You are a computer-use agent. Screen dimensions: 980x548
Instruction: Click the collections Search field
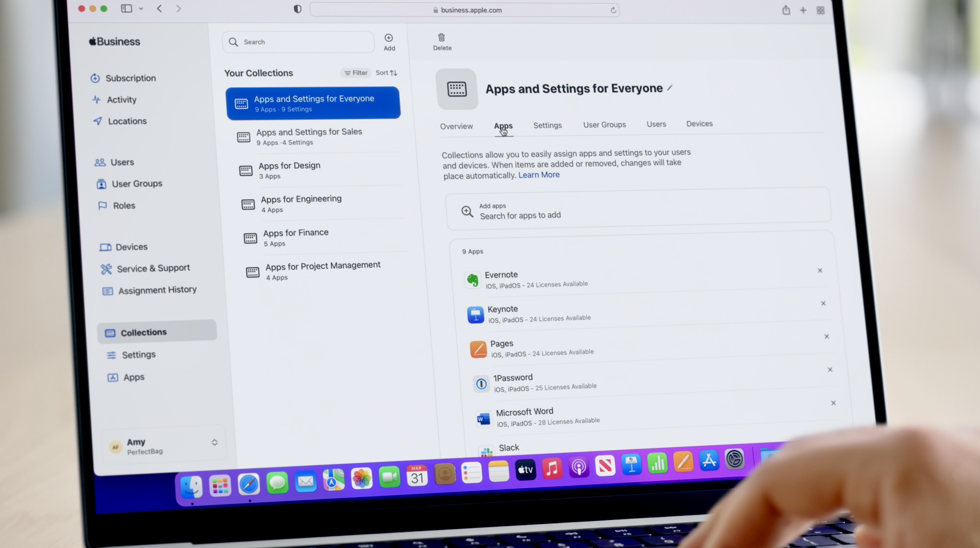click(298, 42)
